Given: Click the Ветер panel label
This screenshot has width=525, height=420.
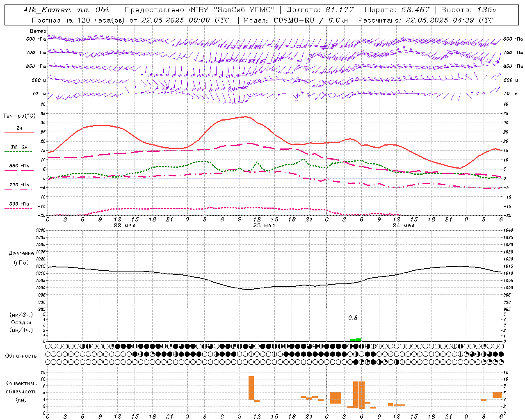Looking at the screenshot, I should pyautogui.click(x=38, y=31).
